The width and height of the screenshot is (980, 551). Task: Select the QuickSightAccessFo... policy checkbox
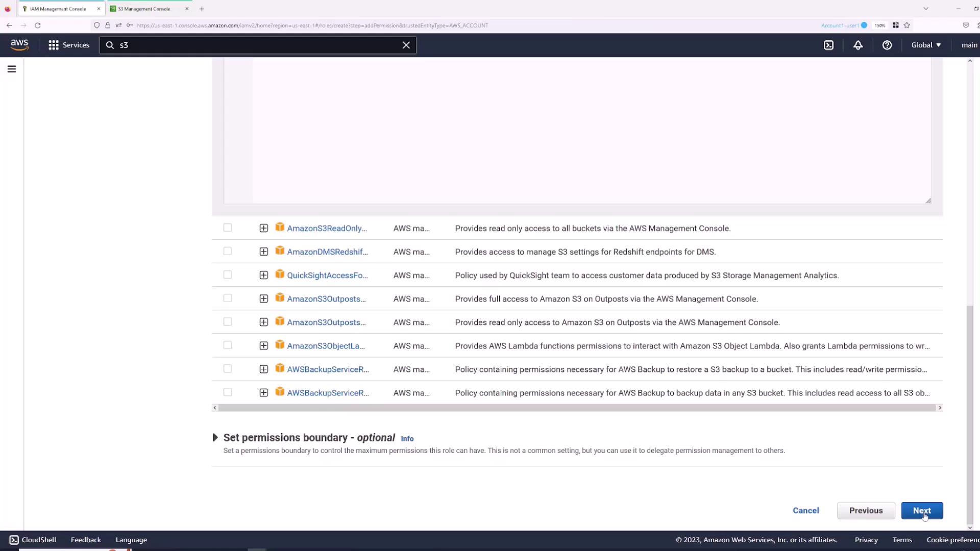tap(228, 275)
